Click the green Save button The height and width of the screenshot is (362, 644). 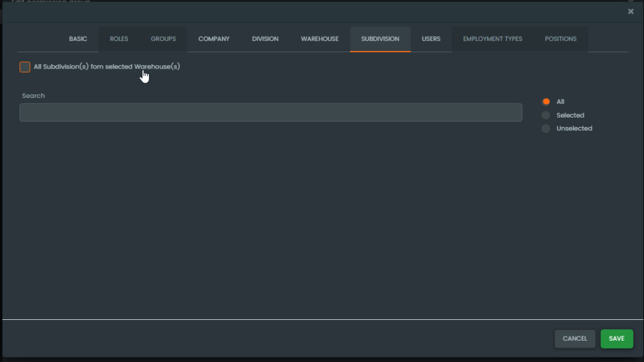tap(616, 339)
